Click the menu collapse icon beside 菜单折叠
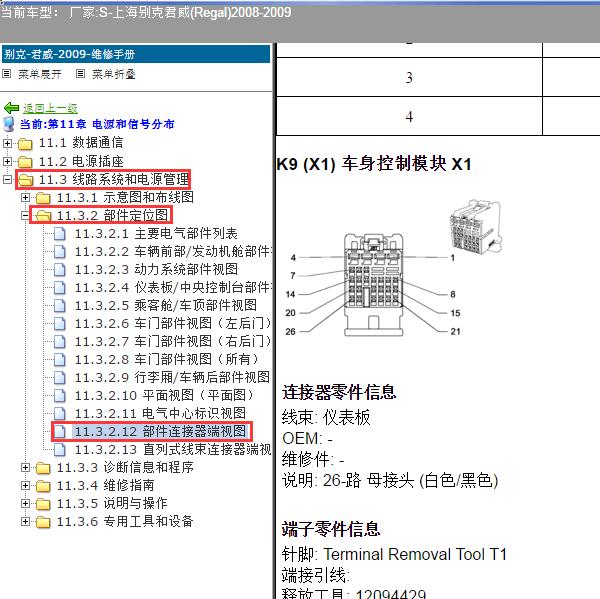The image size is (600, 599). [80, 73]
